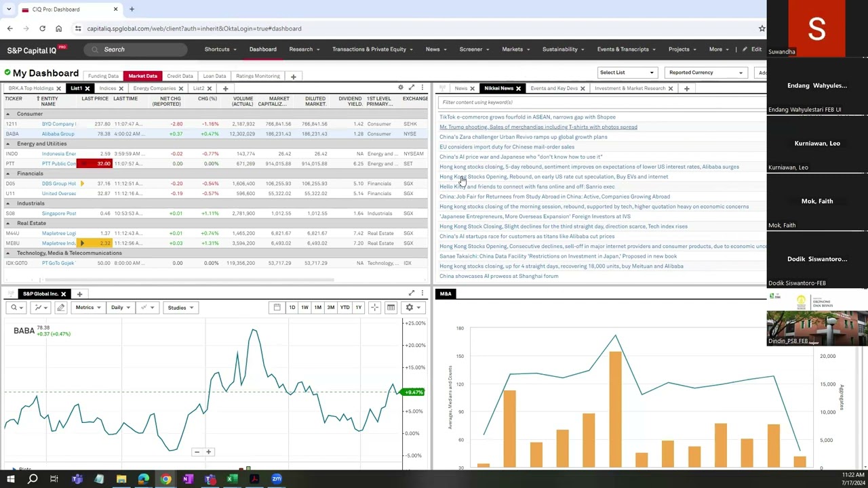Screen dimensions: 868x488
Task: Open the Studies dropdown
Action: pyautogui.click(x=180, y=308)
